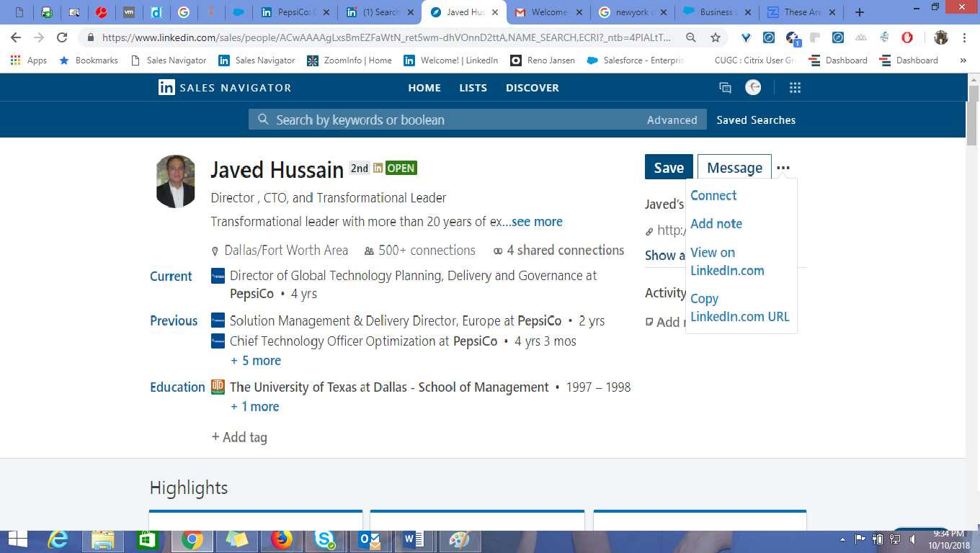Open Skype from the Windows taskbar
Image resolution: width=980 pixels, height=553 pixels.
click(324, 539)
